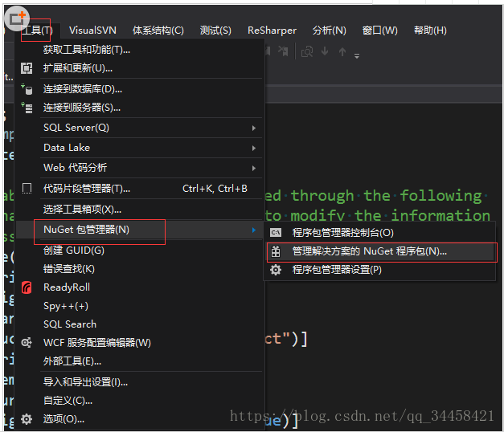Open the 测试(S) menu

click(x=215, y=31)
